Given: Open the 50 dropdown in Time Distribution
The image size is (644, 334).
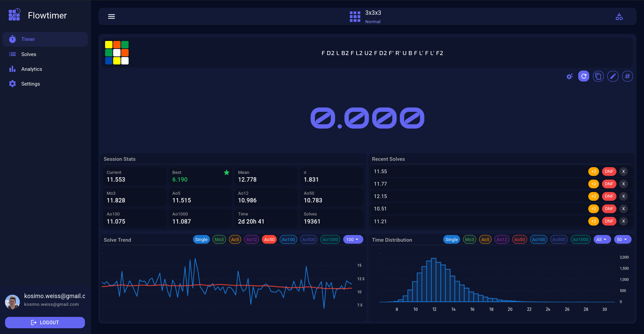Looking at the screenshot, I should click(x=622, y=239).
